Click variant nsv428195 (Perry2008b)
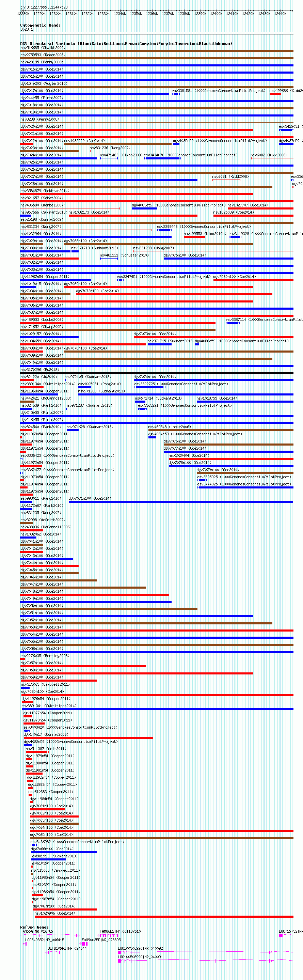 pos(43,62)
